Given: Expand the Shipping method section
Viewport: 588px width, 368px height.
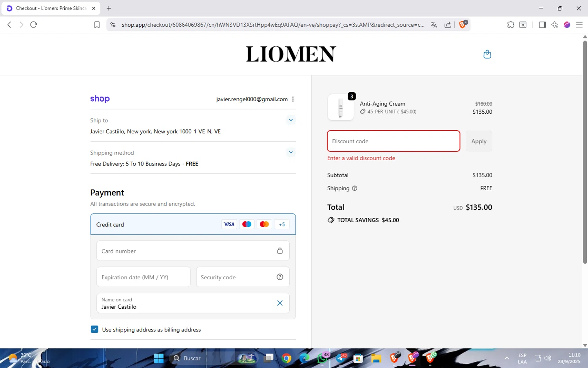Looking at the screenshot, I should pos(290,152).
